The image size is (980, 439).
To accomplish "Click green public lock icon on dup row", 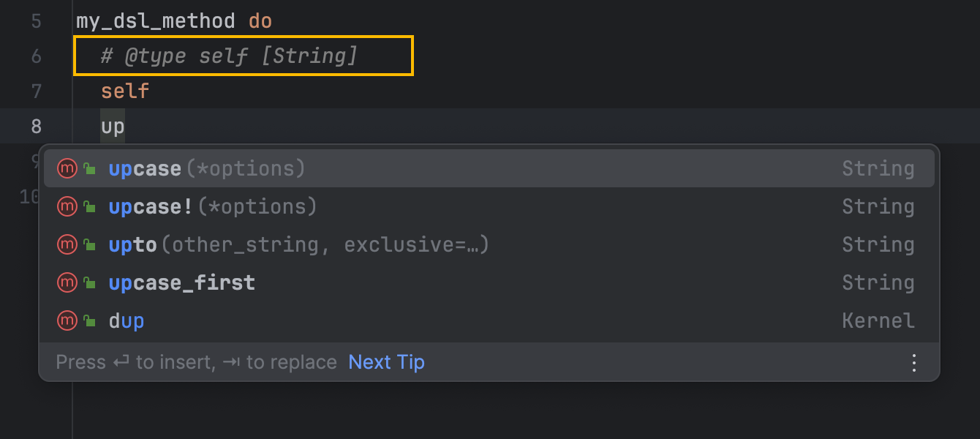I will tap(89, 322).
